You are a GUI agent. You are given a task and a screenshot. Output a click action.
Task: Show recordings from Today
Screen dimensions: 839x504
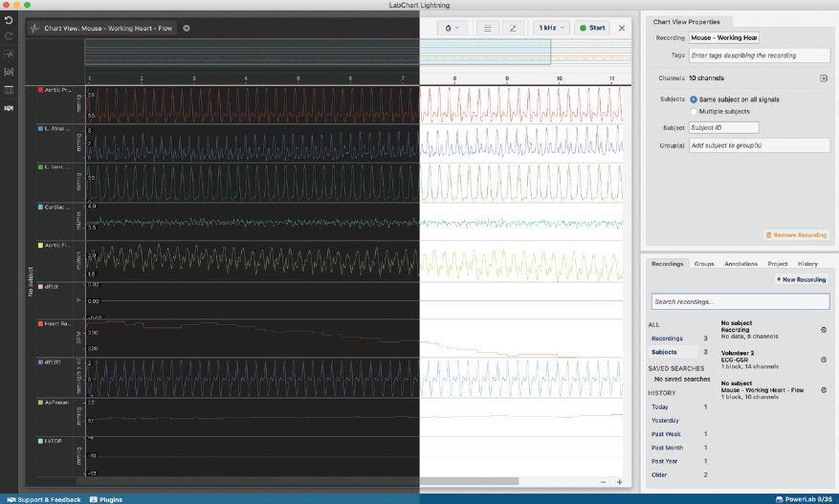pos(660,407)
